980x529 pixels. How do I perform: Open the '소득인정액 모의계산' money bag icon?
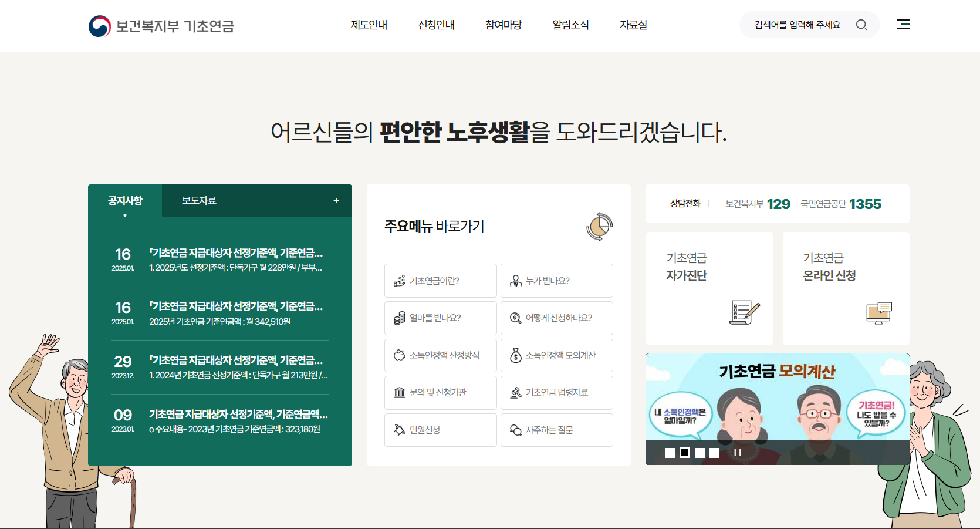tap(515, 355)
